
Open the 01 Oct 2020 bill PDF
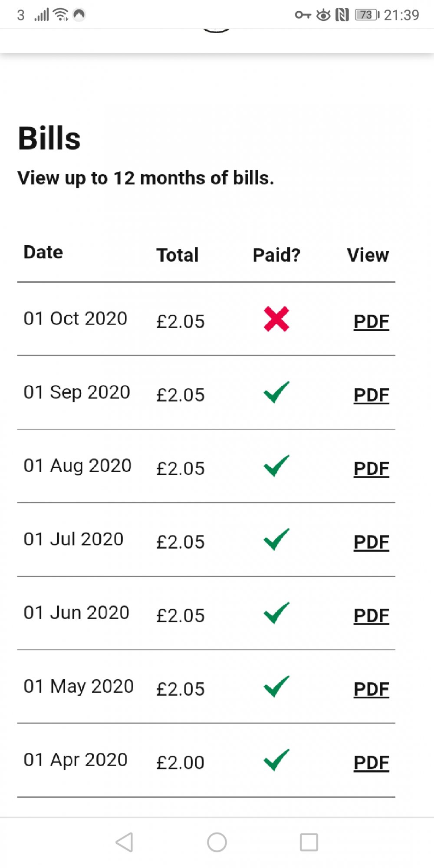(371, 322)
